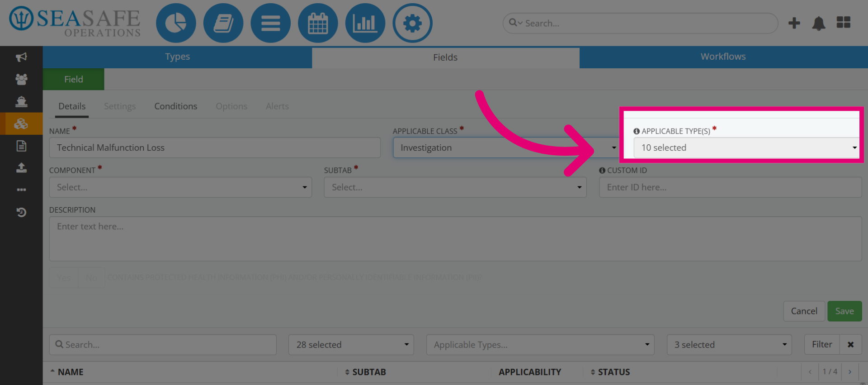The width and height of the screenshot is (868, 385).
Task: Switch to the Types tab
Action: [177, 57]
